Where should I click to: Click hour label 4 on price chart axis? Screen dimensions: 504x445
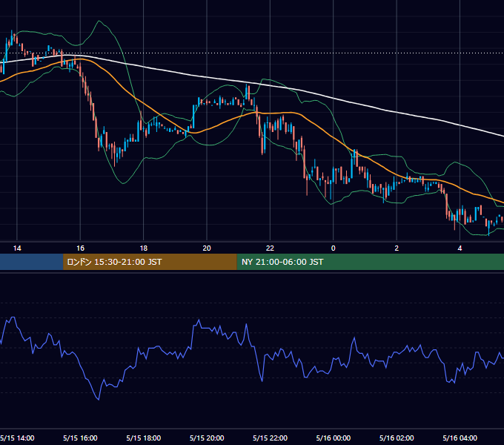[x=460, y=248]
